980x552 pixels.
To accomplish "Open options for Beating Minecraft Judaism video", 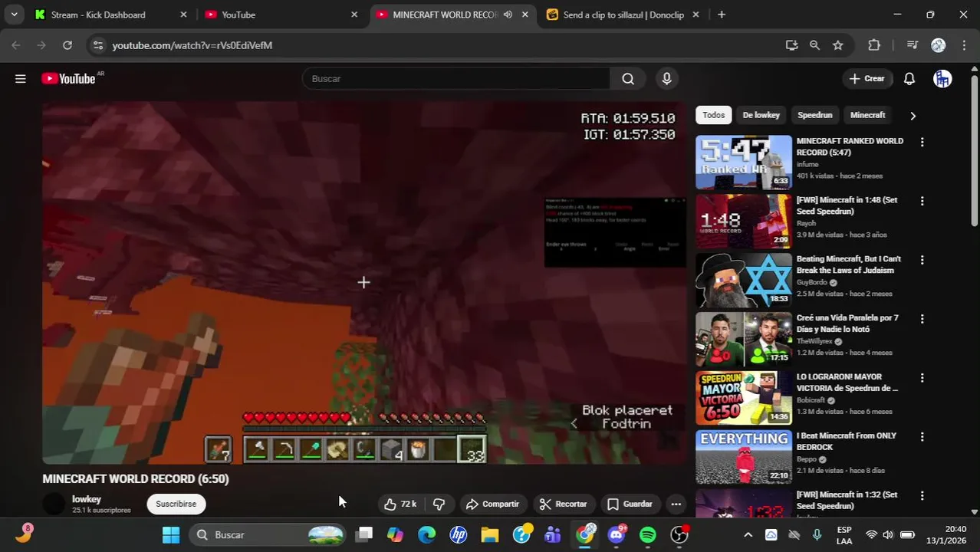I will tap(922, 260).
